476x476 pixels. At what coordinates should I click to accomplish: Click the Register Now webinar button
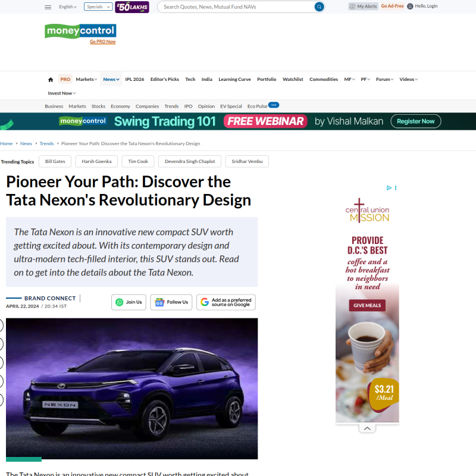click(x=415, y=121)
